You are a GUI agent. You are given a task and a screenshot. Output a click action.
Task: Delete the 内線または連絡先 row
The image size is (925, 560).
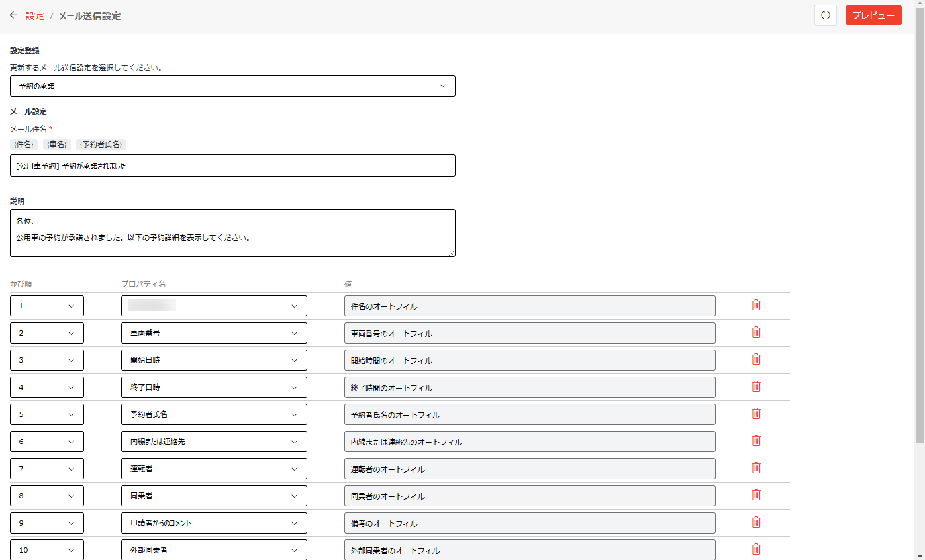[756, 441]
